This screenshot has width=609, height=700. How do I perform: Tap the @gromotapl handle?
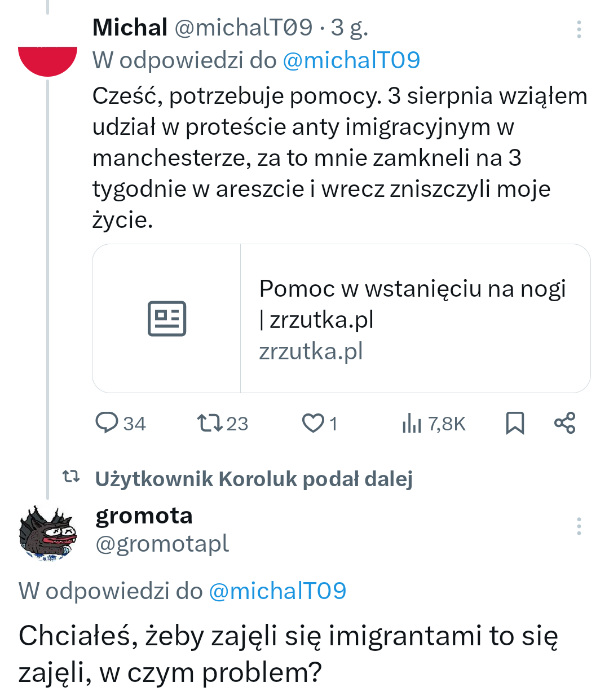click(162, 544)
